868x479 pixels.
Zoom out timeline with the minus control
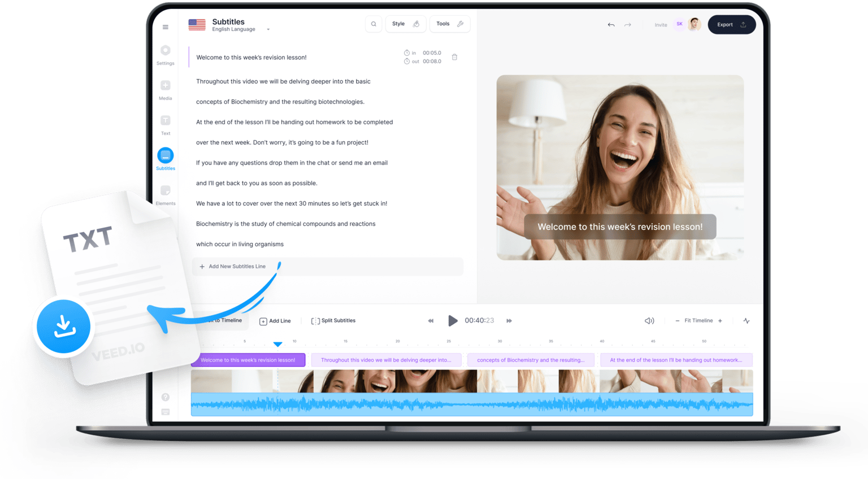(676, 320)
